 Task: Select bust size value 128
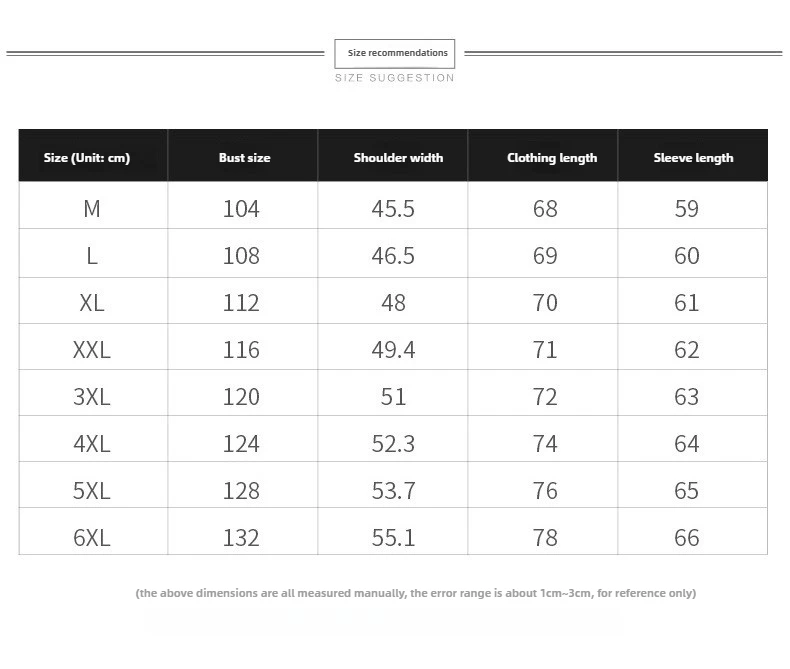click(241, 491)
